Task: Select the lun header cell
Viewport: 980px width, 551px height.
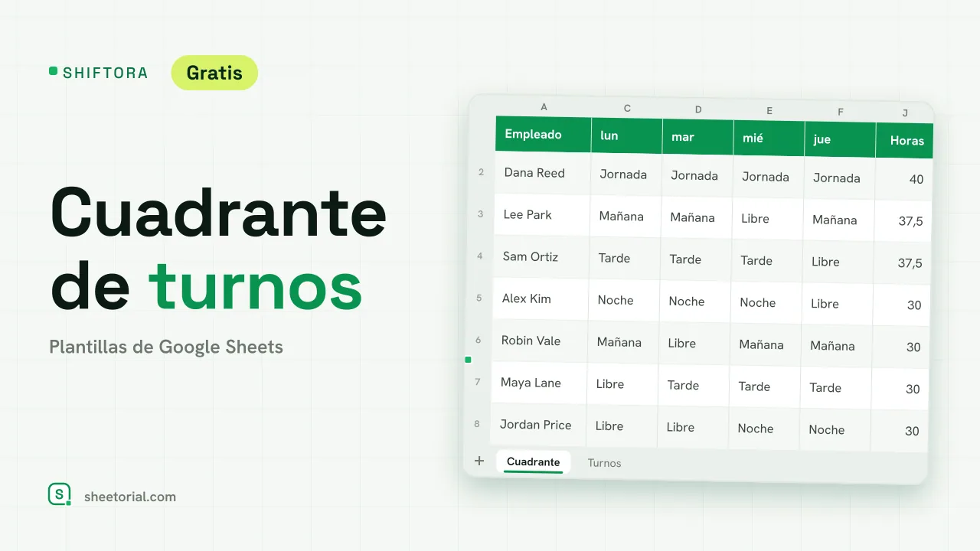Action: (x=627, y=136)
